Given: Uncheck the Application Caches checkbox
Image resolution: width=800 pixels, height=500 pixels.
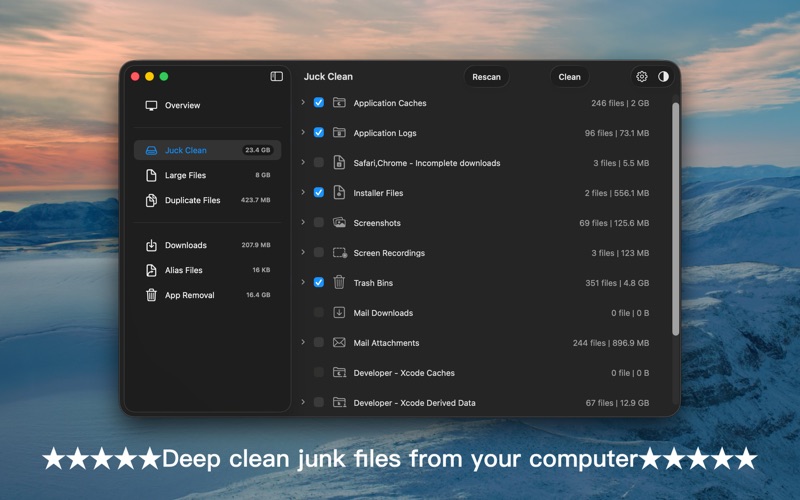Looking at the screenshot, I should [x=319, y=103].
